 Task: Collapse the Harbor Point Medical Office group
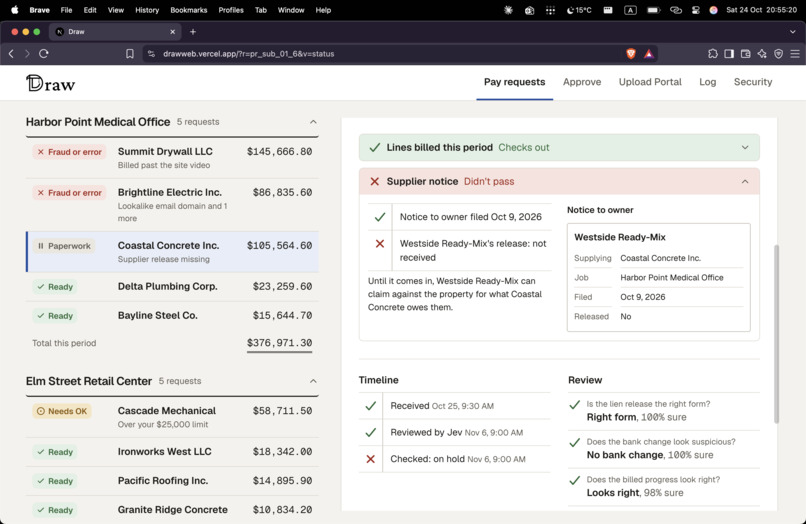[x=313, y=122]
